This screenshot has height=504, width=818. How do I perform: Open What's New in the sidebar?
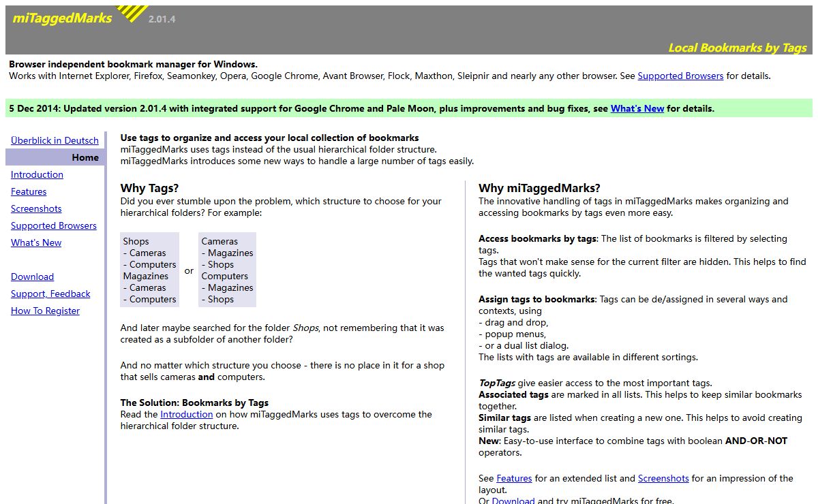(36, 242)
